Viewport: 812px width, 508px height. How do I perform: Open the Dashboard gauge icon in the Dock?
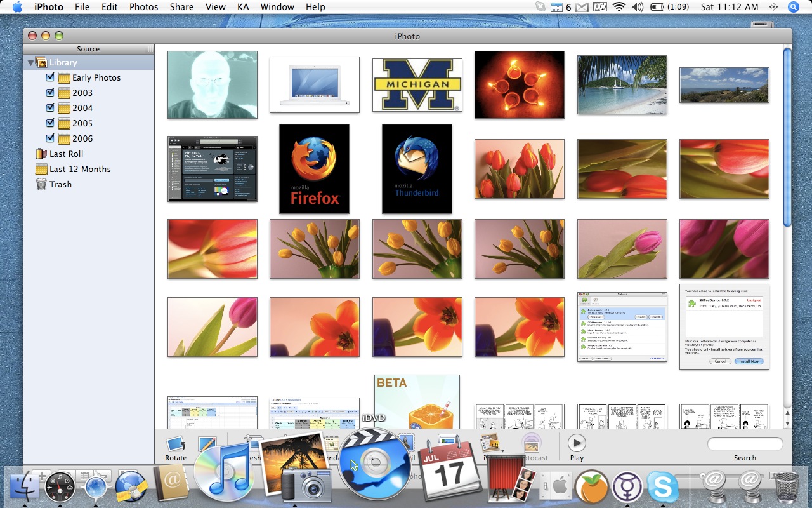[60, 486]
